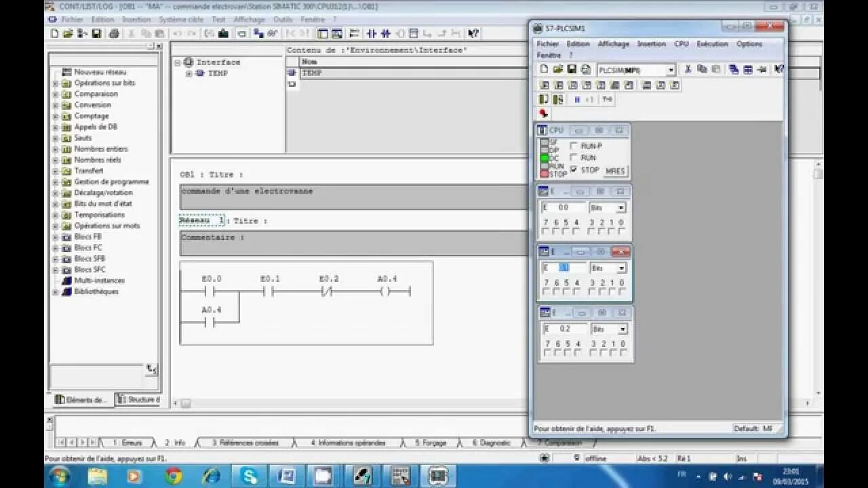Open Système cible menu
The width and height of the screenshot is (868, 488).
[x=181, y=20]
